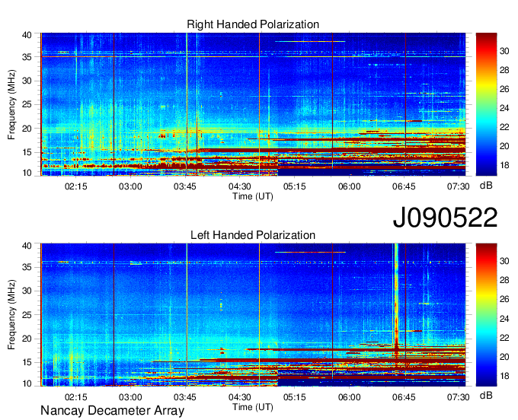Click the 25 MHz frequency tick of Left Handed plot
This screenshot has width=518, height=420.
tap(27, 315)
